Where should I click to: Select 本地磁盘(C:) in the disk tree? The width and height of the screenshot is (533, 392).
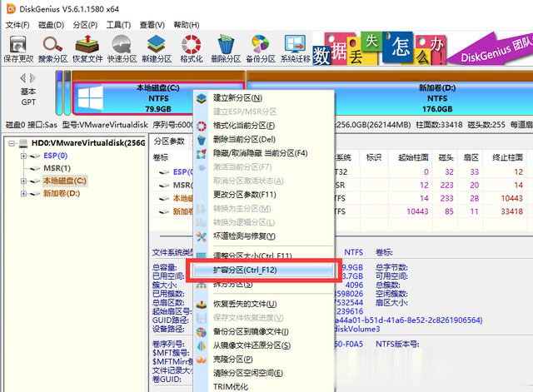click(65, 181)
